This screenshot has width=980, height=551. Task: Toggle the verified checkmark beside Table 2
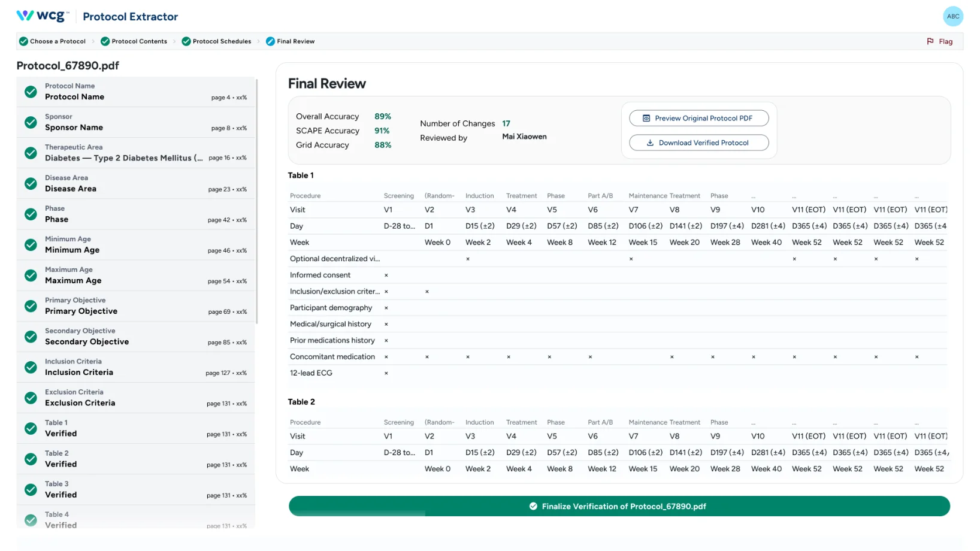31,459
